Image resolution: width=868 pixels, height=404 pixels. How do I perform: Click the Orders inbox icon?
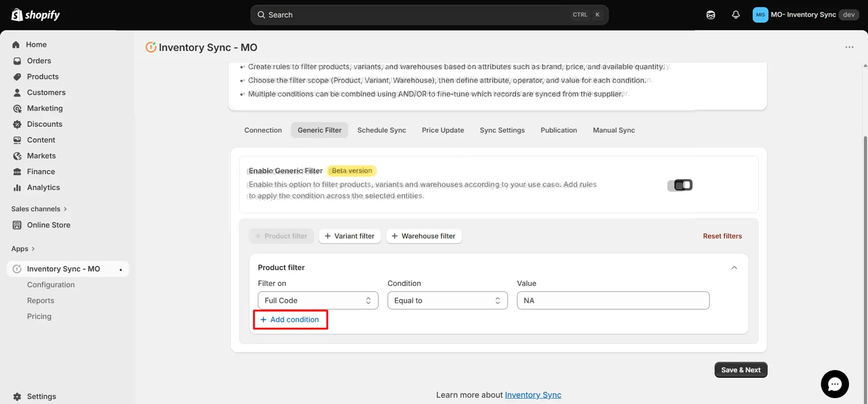(17, 61)
